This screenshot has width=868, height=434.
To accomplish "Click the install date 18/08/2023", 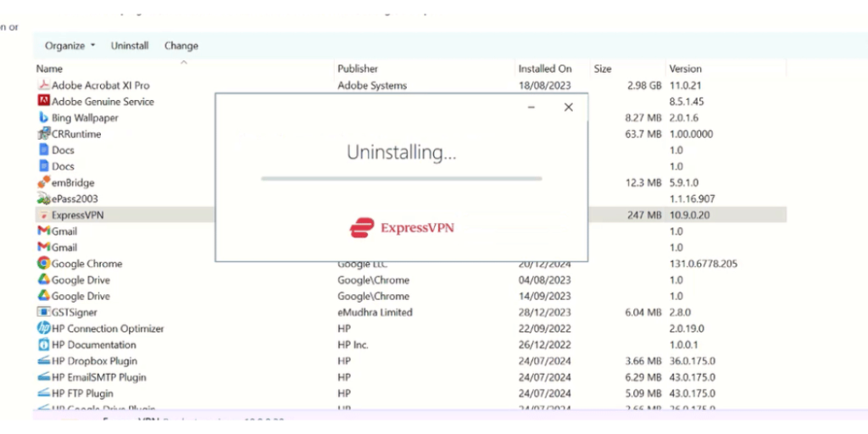I will (544, 86).
